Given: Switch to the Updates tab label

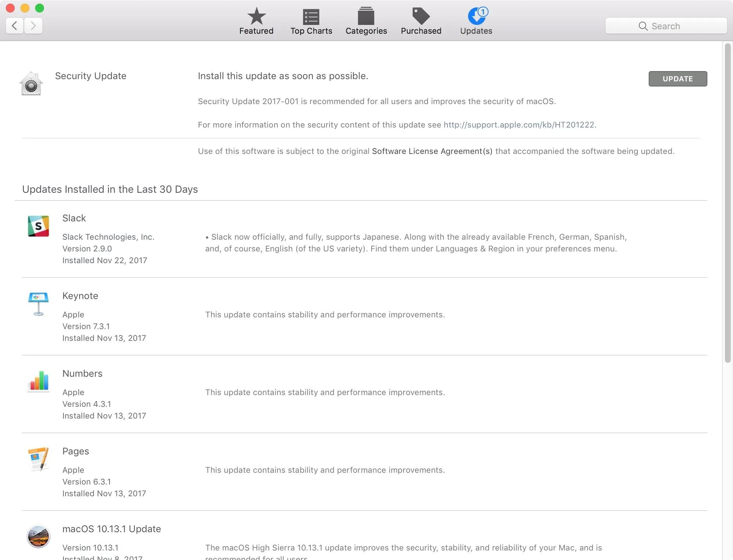Looking at the screenshot, I should [x=476, y=31].
